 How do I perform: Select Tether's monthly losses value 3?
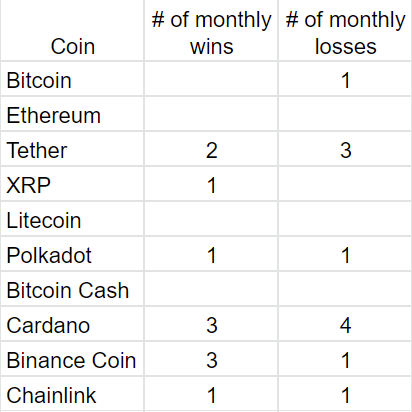pos(345,149)
